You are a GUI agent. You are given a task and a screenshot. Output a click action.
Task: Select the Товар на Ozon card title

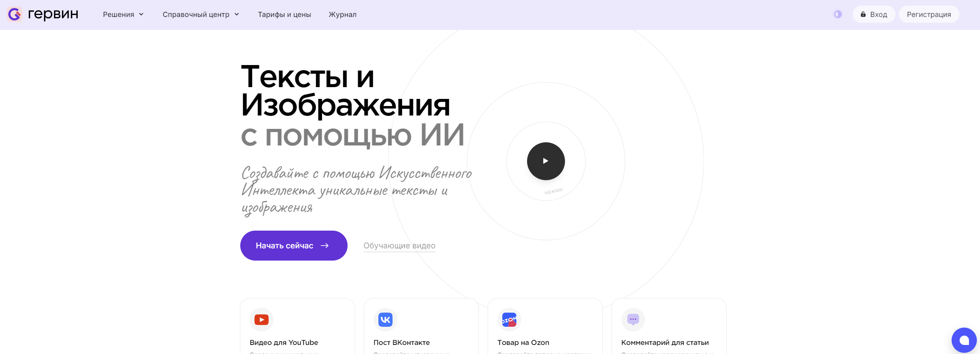tap(523, 343)
